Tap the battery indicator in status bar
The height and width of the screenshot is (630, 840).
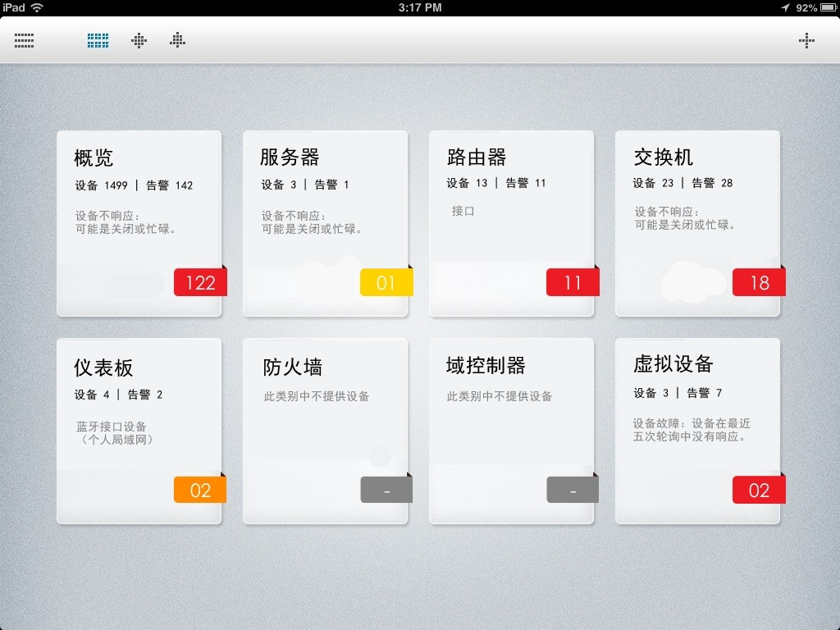pos(829,7)
